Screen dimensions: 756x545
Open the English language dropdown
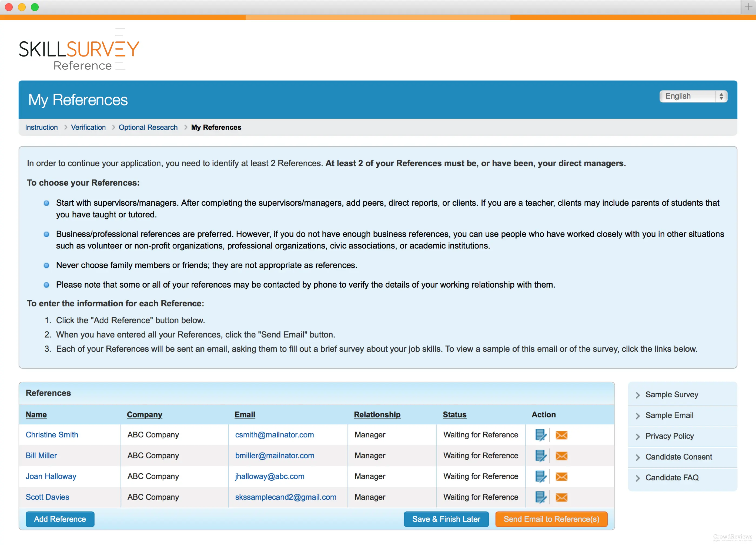[693, 96]
